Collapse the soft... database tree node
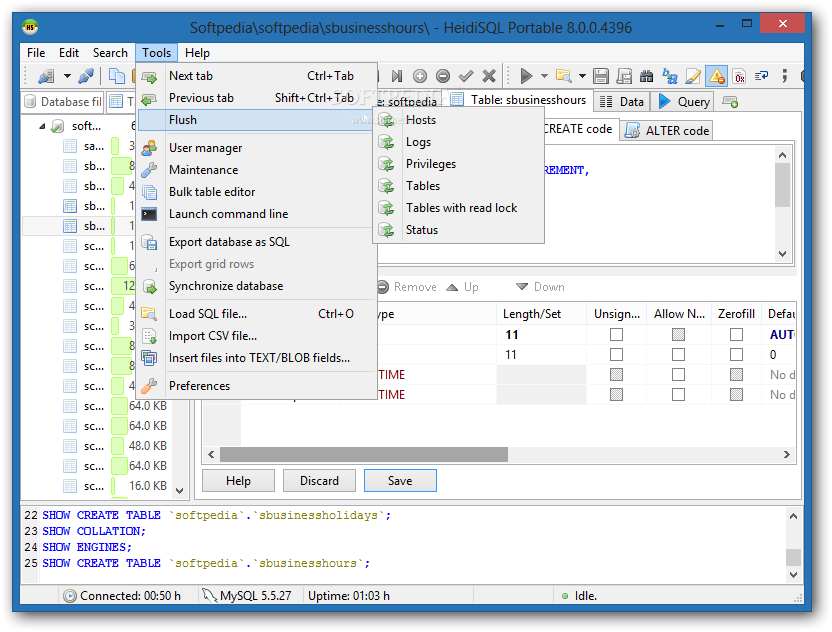 coord(42,126)
